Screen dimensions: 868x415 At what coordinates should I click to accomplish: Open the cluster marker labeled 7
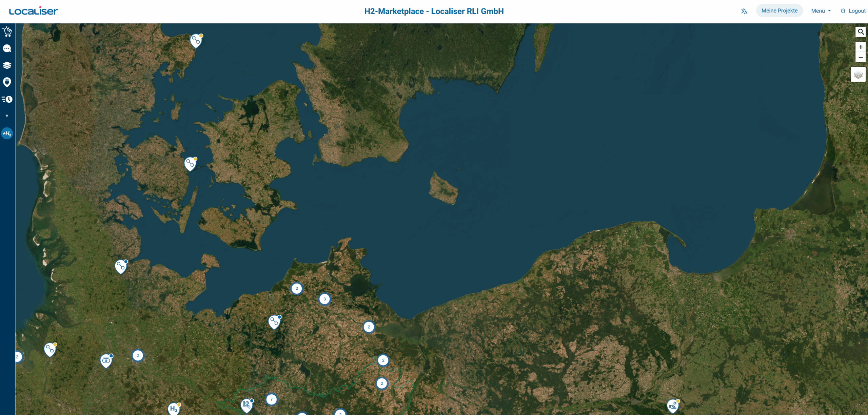click(272, 399)
